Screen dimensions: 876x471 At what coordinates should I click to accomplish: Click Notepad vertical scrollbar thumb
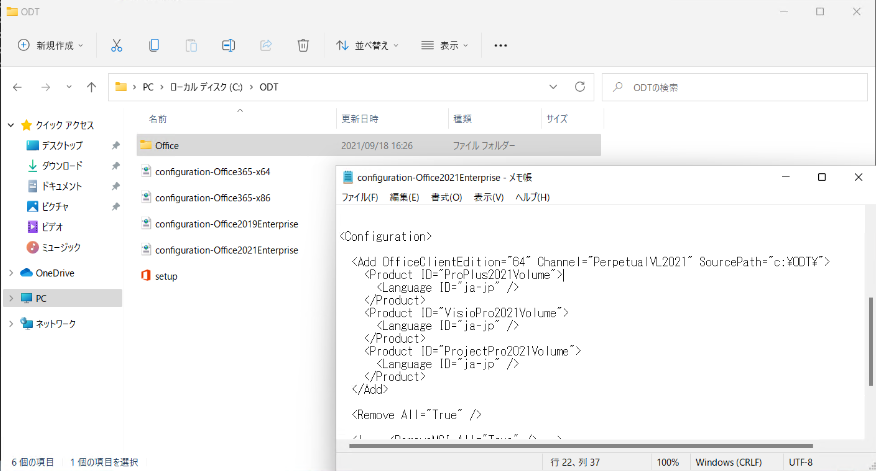[870, 341]
